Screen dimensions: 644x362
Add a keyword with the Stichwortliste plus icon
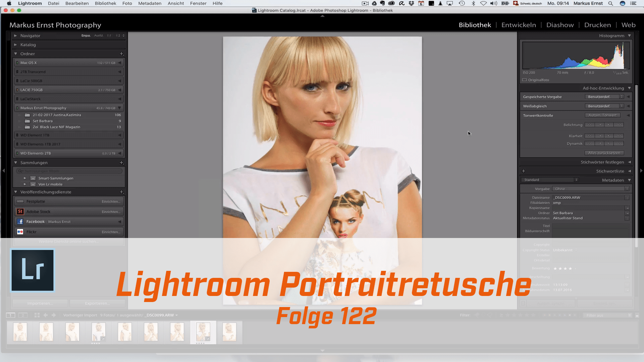coord(524,171)
